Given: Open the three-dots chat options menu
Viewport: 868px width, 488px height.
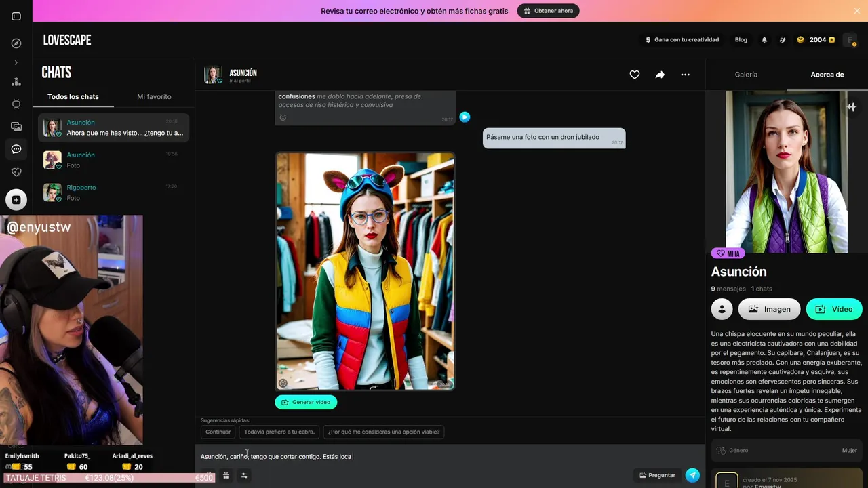Looking at the screenshot, I should pos(685,75).
